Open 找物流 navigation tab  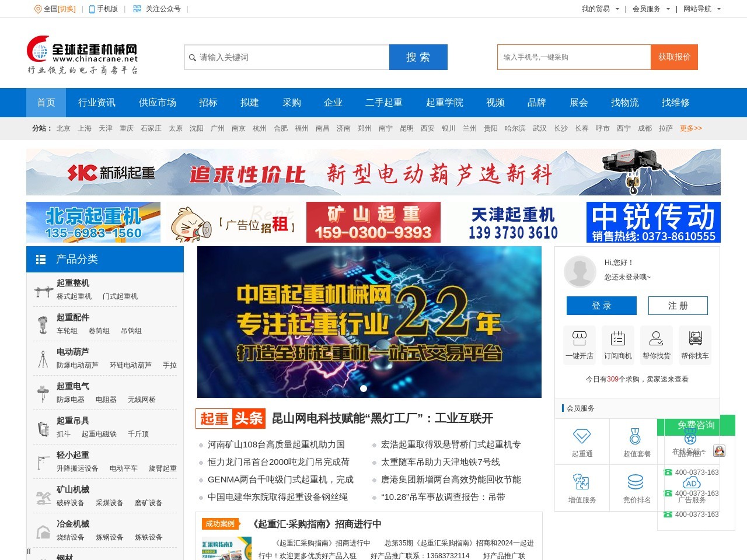point(625,103)
